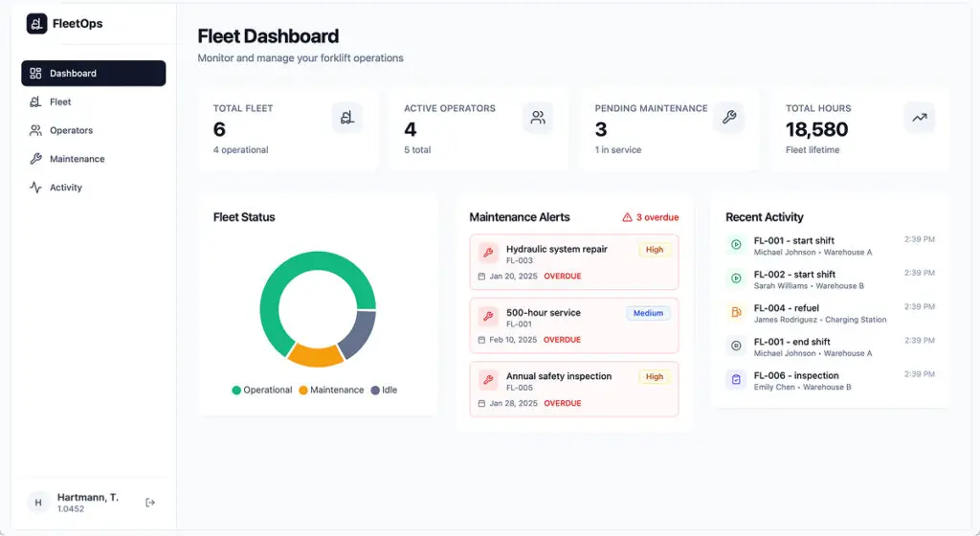This screenshot has height=536, width=980.
Task: Click the orange Maintenance legend dot
Action: [303, 391]
